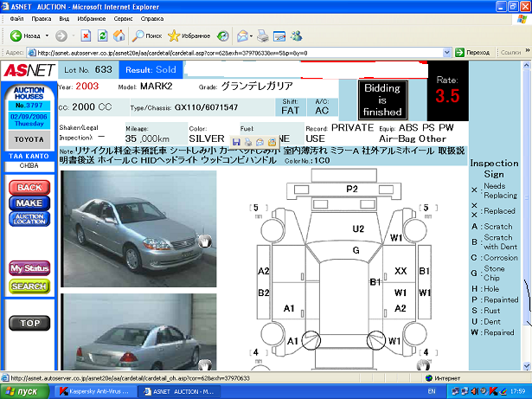532x399 pixels.
Task: Open the Избранное menu
Action: tap(92, 19)
